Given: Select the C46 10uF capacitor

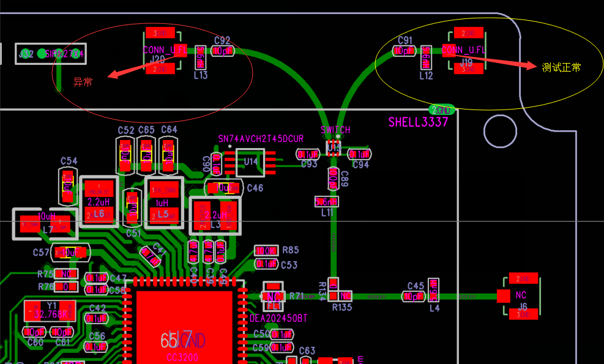Looking at the screenshot, I should 224,188.
